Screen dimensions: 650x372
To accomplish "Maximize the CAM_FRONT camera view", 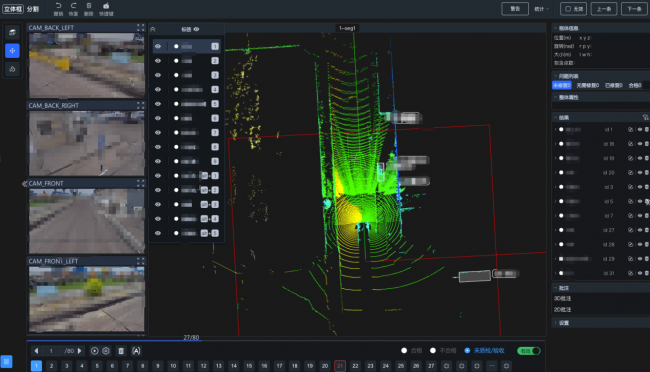I will pos(141,183).
